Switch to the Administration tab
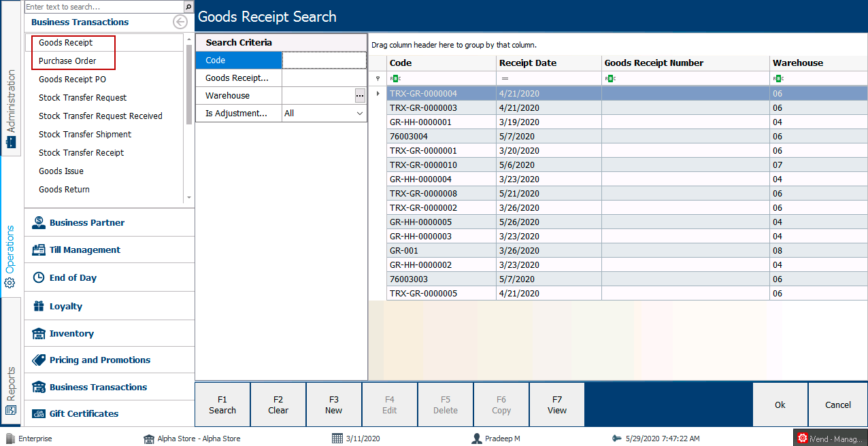Viewport: 868px width, 446px height. (11, 102)
